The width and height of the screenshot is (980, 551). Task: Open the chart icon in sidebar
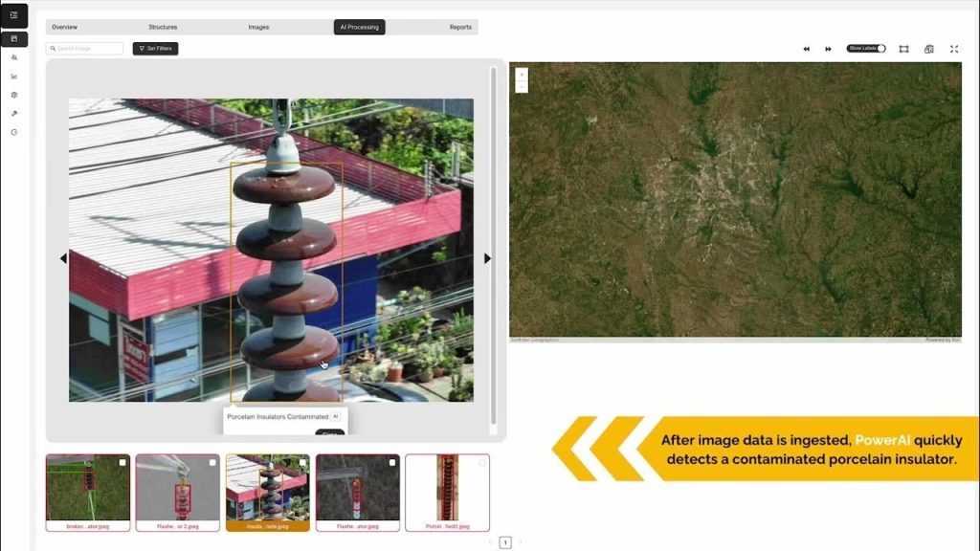(x=13, y=77)
